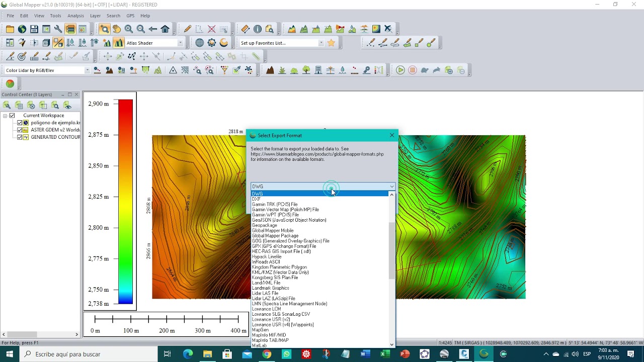The width and height of the screenshot is (644, 362).
Task: Click the Lidar filter funnel icon
Action: coord(224,70)
